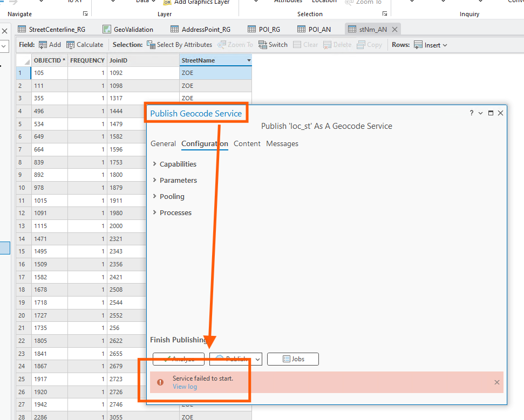Switch the table selection
This screenshot has width=524, height=420.
coord(273,45)
